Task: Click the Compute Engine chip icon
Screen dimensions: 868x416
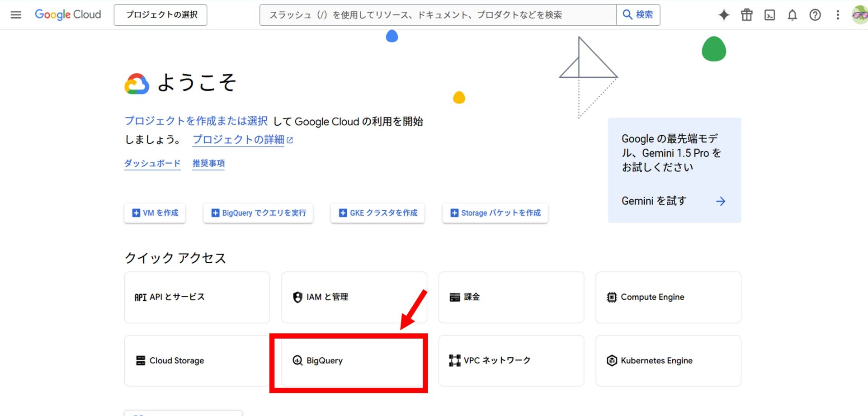Action: tap(612, 297)
